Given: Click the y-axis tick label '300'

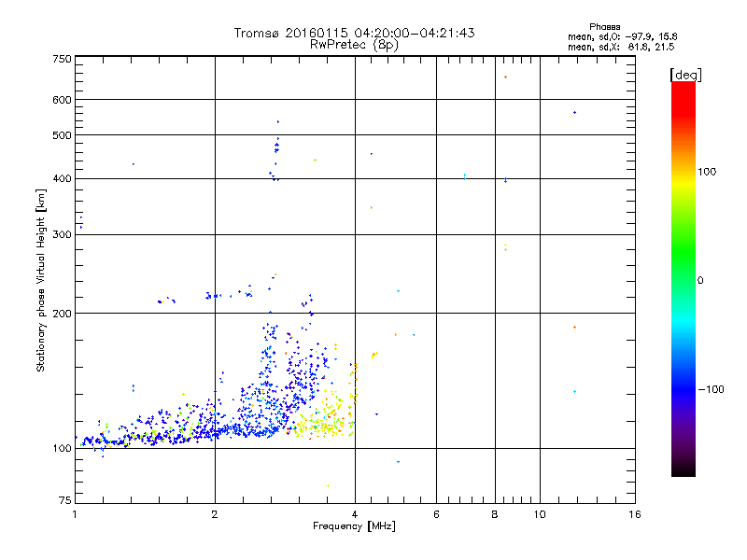Looking at the screenshot, I should [x=62, y=235].
